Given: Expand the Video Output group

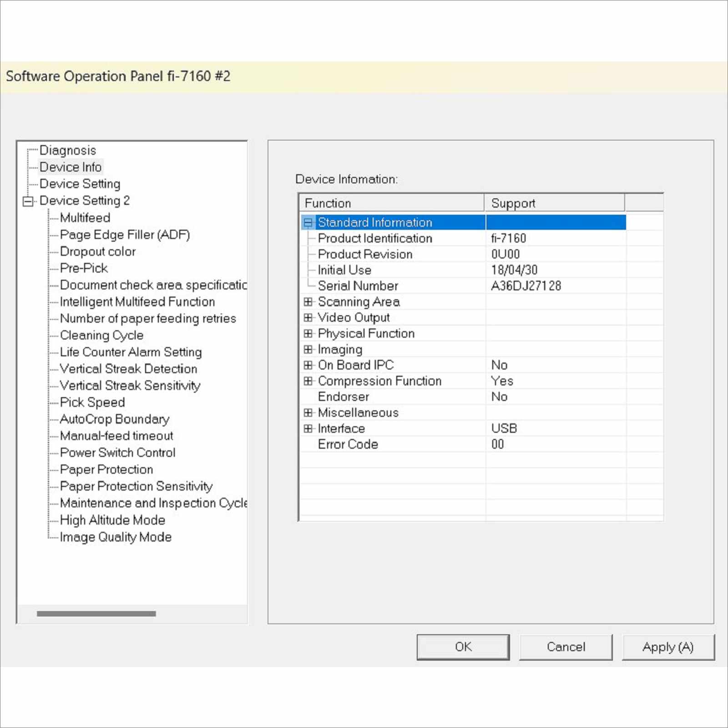Looking at the screenshot, I should click(308, 318).
